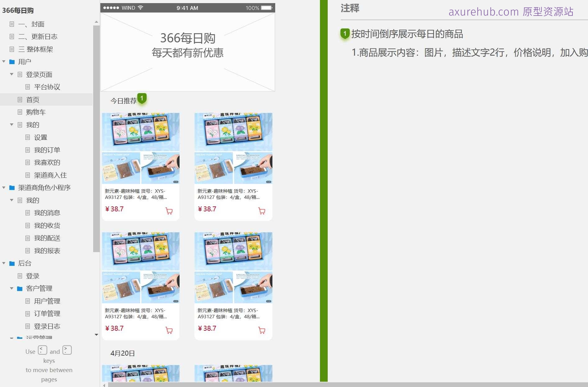Open the 我的订单 page

tap(47, 150)
